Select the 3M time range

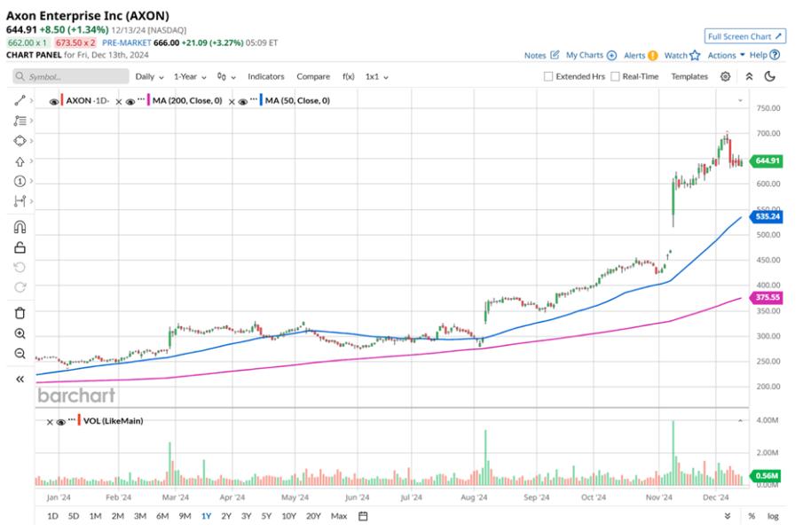(140, 516)
